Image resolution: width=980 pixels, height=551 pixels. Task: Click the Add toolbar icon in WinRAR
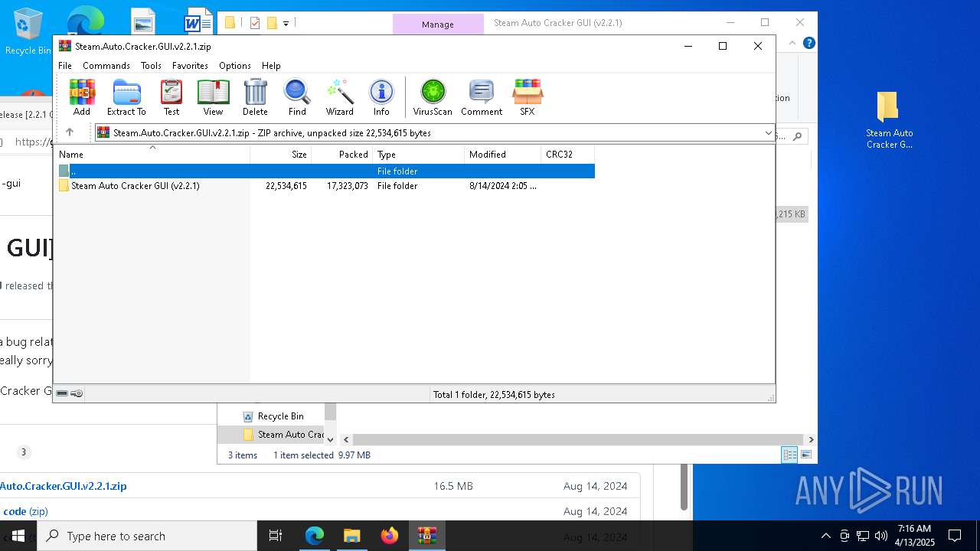point(82,97)
